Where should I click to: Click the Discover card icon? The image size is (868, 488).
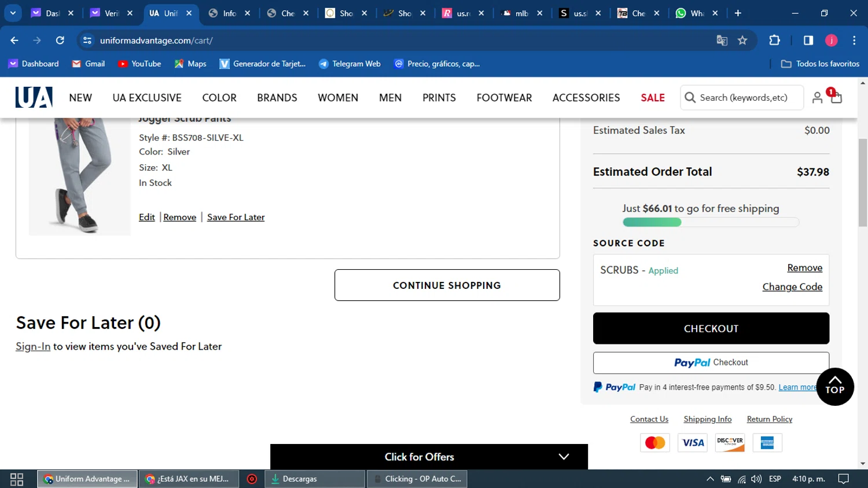(x=730, y=443)
